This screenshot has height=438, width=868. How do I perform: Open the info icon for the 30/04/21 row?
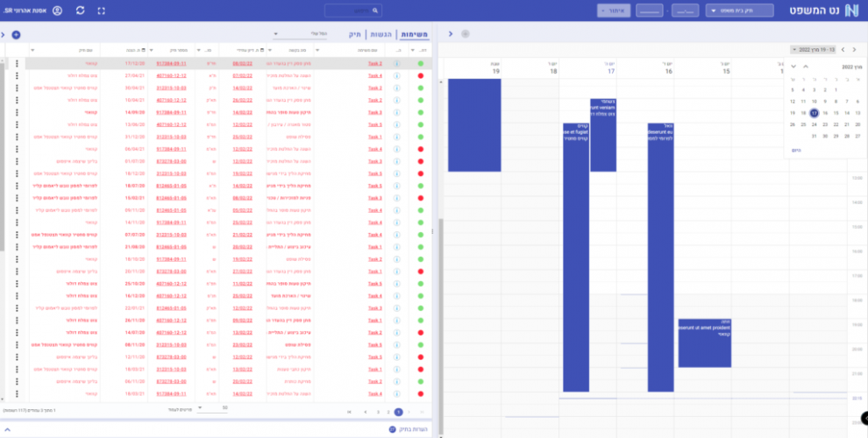[x=397, y=88]
